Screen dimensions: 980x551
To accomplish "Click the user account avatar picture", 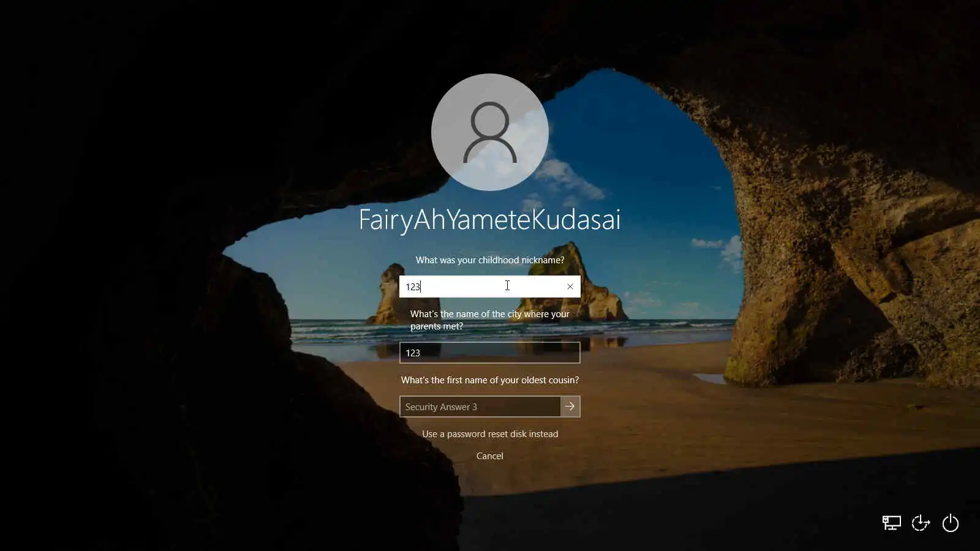I will point(490,132).
